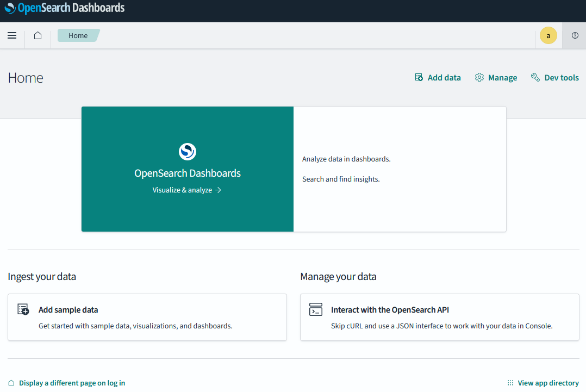Open the help question mark icon
Screen dimensions: 586x392
click(x=575, y=35)
